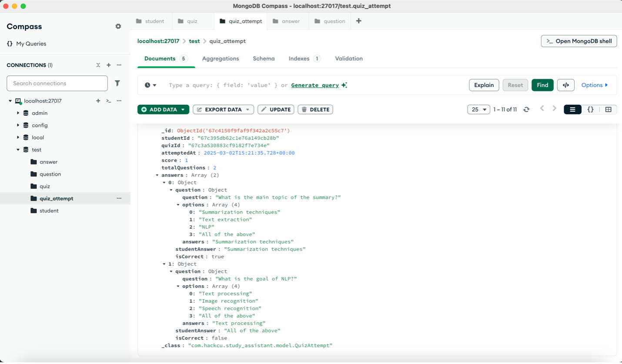Image resolution: width=622 pixels, height=364 pixels.
Task: Click the DELETE button
Action: (x=315, y=110)
